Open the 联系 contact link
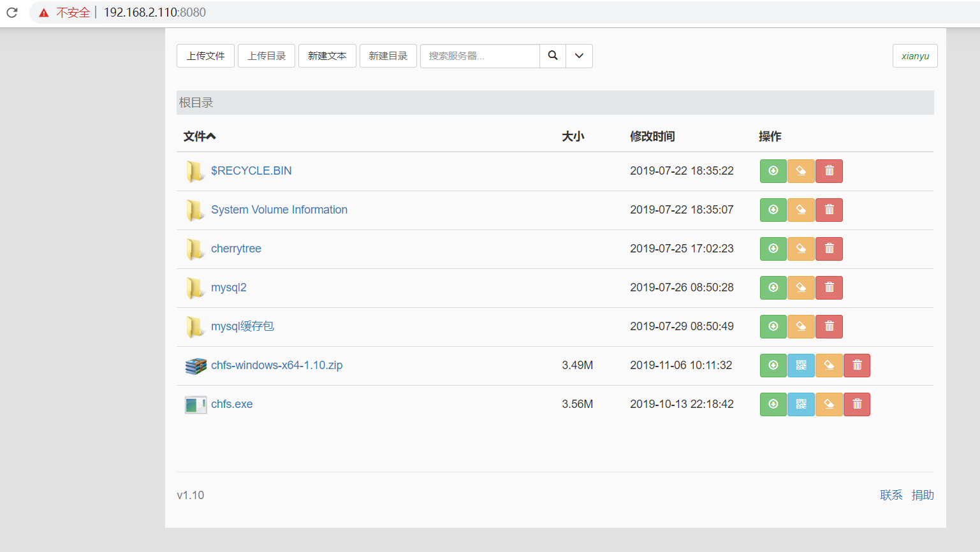The height and width of the screenshot is (552, 980). [891, 495]
